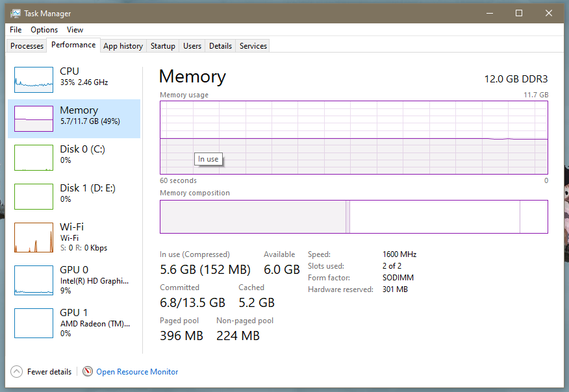This screenshot has width=569, height=392.
Task: Click the 60 seconds memory usage graph
Action: pyautogui.click(x=354, y=138)
